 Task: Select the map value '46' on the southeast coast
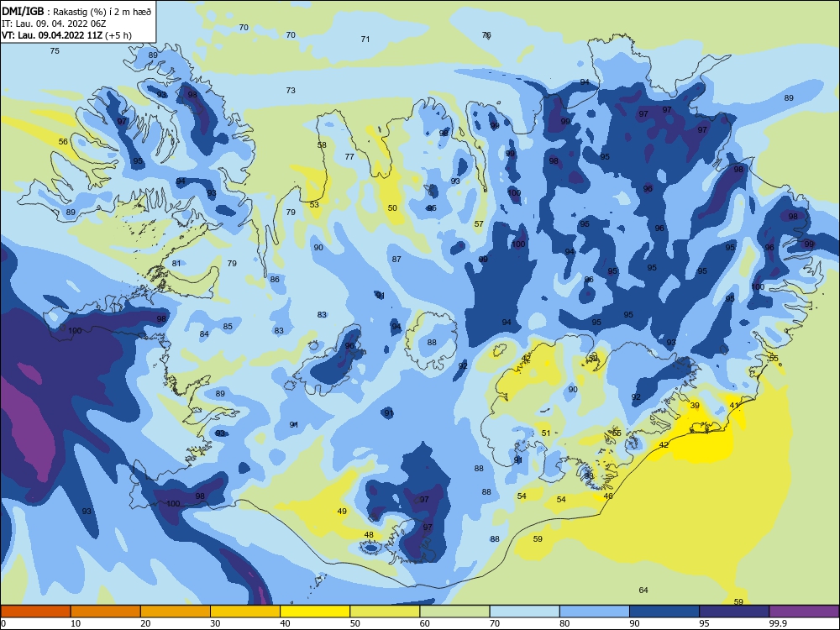tap(608, 496)
